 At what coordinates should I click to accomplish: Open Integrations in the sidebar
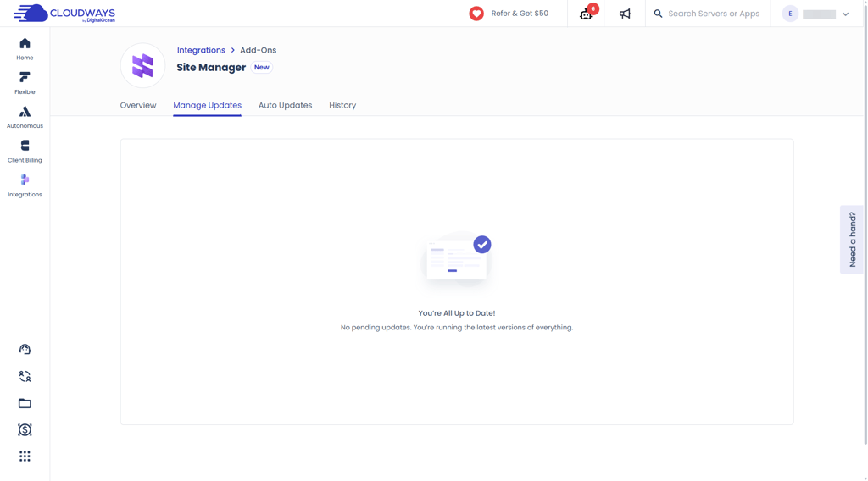(25, 185)
